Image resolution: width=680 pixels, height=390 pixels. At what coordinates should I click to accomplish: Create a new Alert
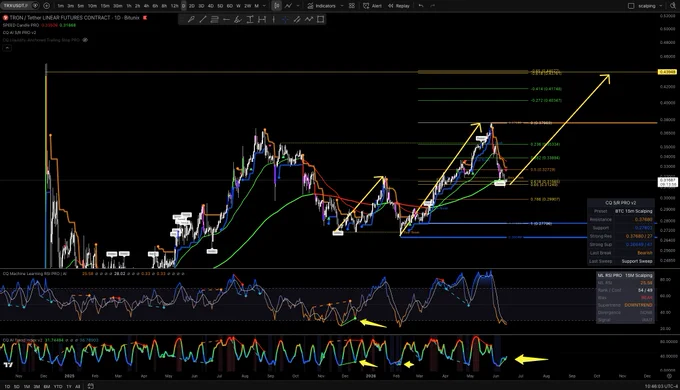point(373,6)
